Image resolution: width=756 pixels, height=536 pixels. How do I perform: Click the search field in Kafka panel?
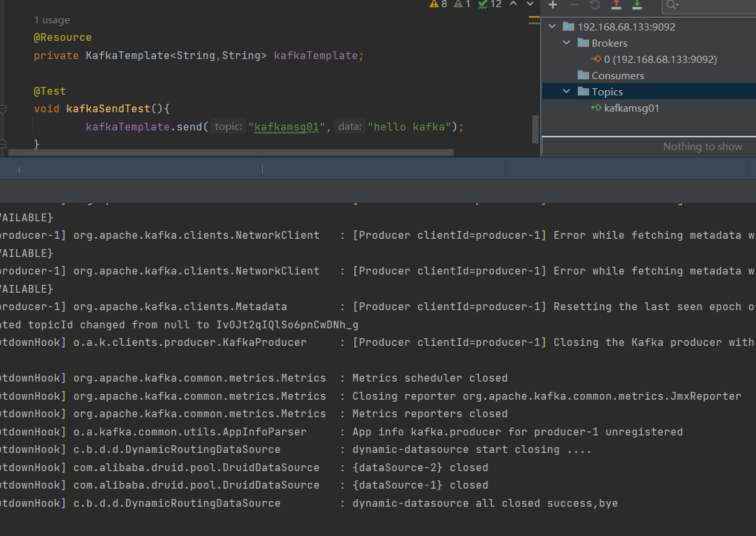[714, 5]
